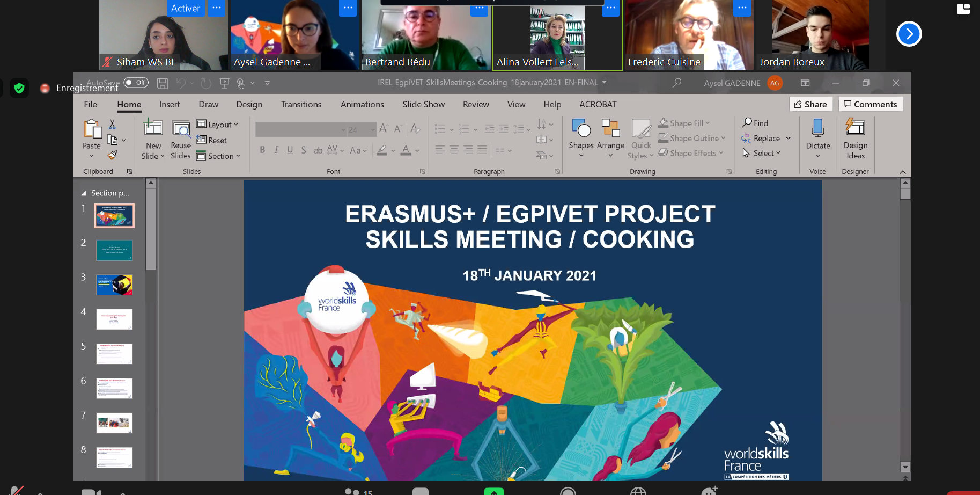
Task: Align text left
Action: (x=440, y=150)
